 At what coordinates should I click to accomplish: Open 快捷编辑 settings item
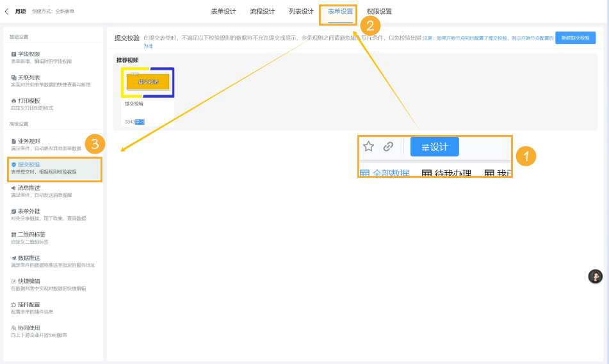[54, 285]
